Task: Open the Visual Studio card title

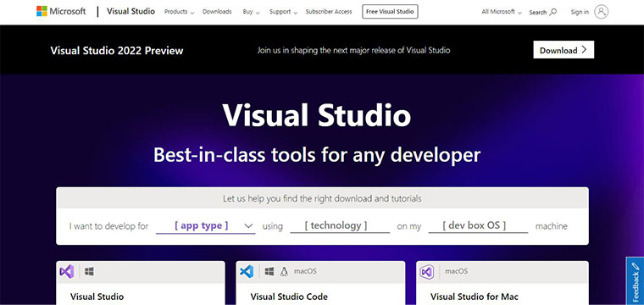Action: (97, 297)
